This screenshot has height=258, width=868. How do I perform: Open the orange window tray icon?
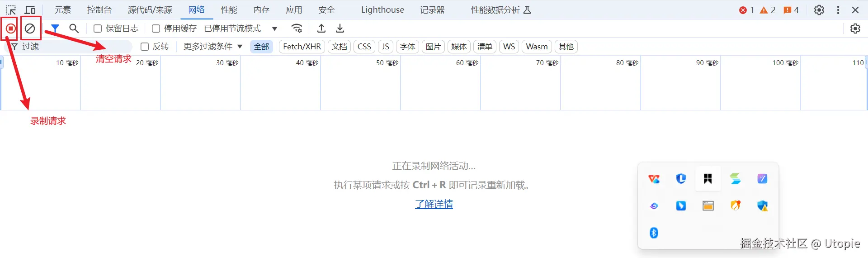(708, 206)
